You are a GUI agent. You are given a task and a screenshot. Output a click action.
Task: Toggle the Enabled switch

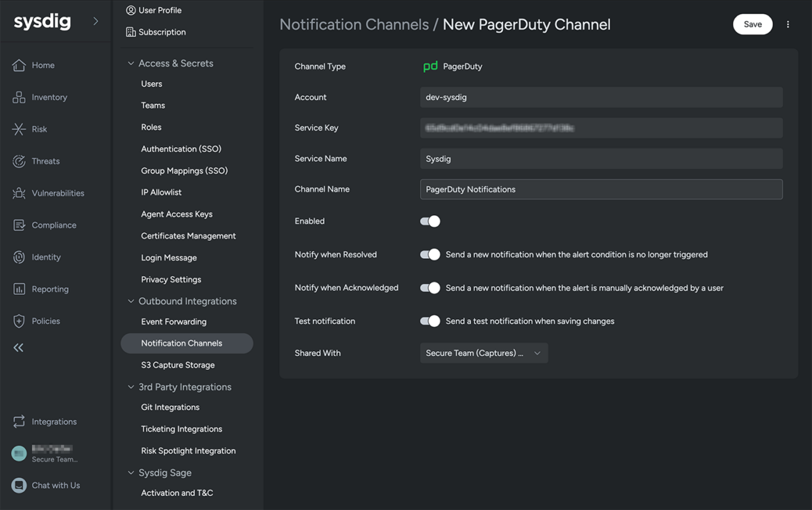(430, 221)
